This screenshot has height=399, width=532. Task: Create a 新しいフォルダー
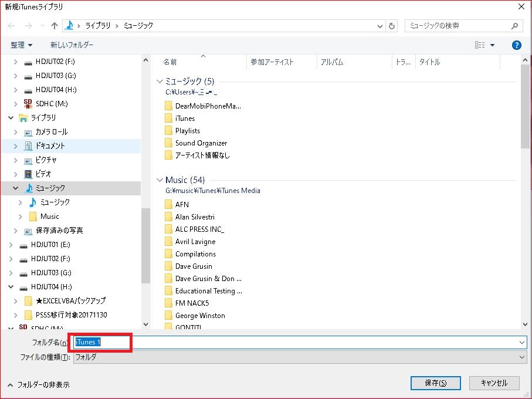[72, 45]
